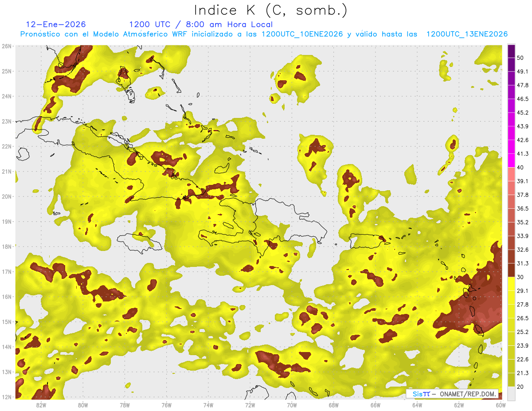Click the colorbar value '50'
532x411 pixels.
(x=521, y=58)
